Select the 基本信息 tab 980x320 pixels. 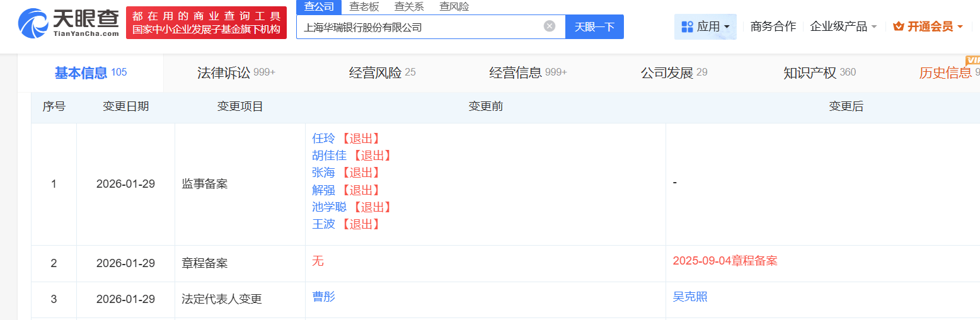click(x=91, y=73)
